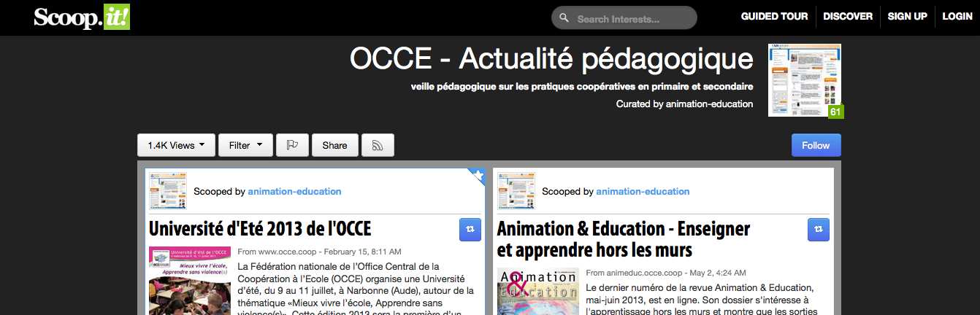Click the Sign Up link
980x315 pixels.
[907, 17]
